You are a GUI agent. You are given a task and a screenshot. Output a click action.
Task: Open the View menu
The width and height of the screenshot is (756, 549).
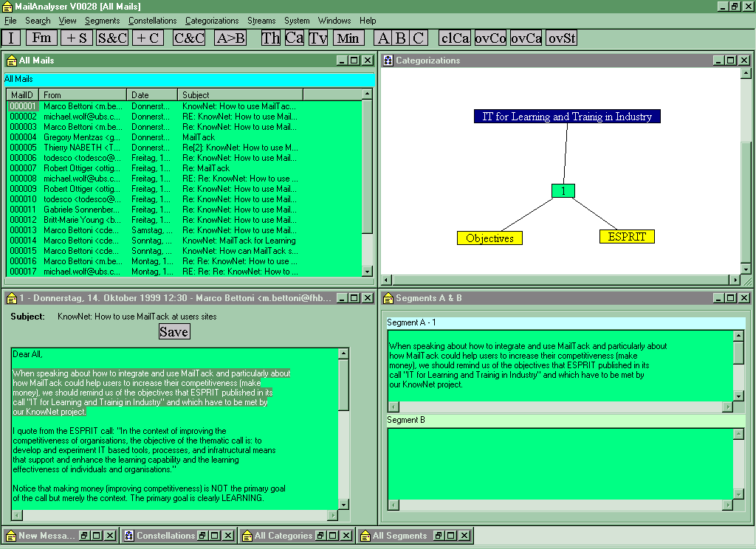[x=67, y=21]
